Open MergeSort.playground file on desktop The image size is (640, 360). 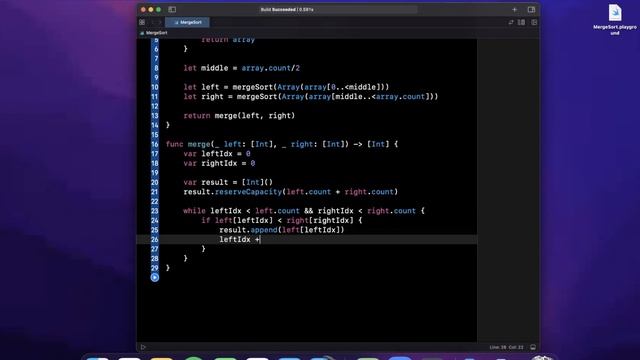pos(615,19)
